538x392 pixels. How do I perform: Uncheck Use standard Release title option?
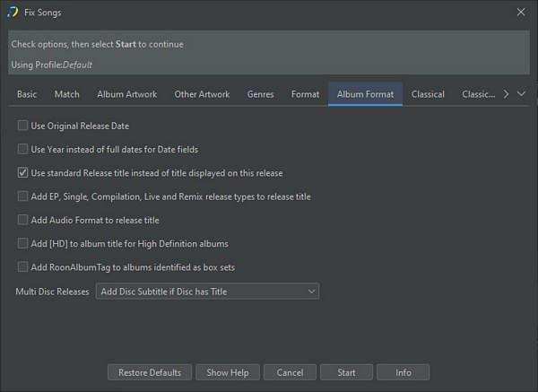click(x=23, y=172)
